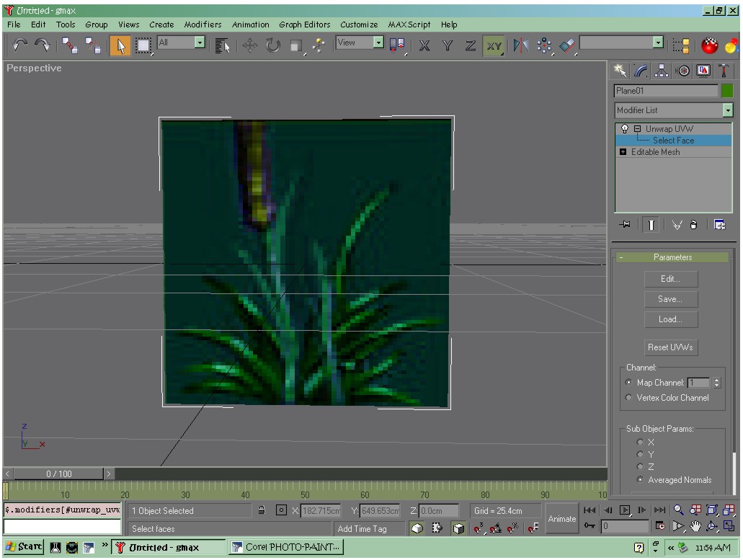743x560 pixels.
Task: Open the View coordinate system dropdown
Action: point(378,43)
